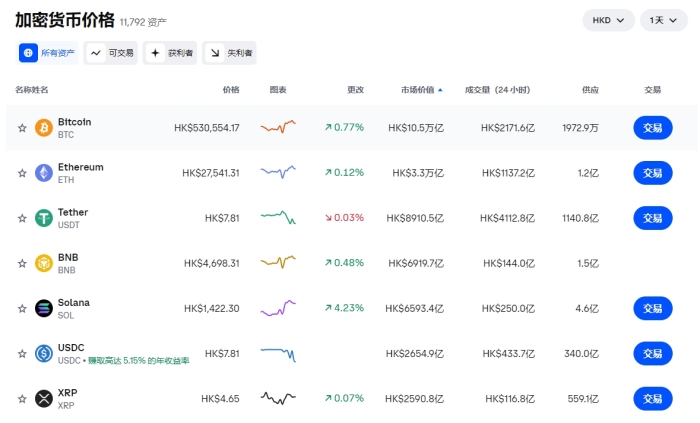The image size is (700, 423).
Task: Open the HKD currency dropdown
Action: pos(608,20)
